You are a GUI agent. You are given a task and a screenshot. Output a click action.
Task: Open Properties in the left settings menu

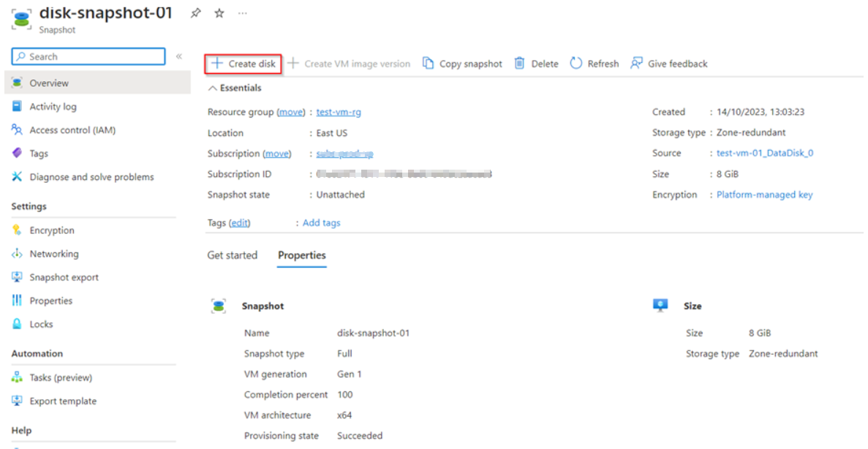pyautogui.click(x=51, y=301)
